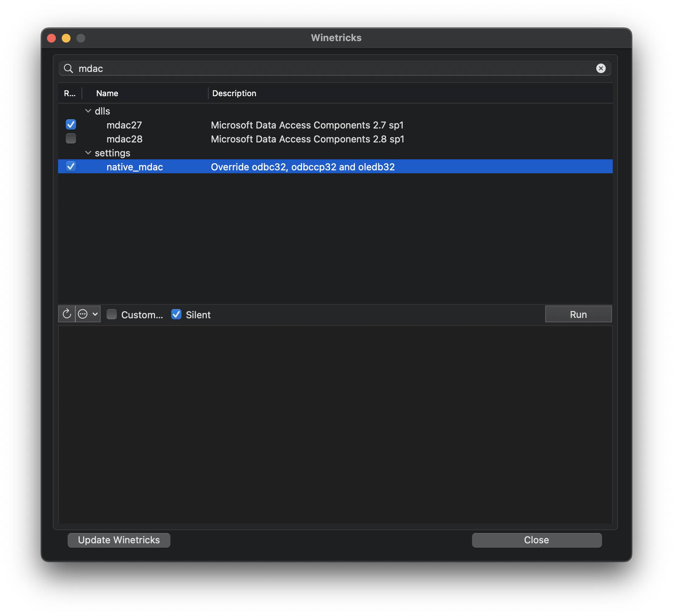The image size is (673, 616).
Task: Focus the search field containing mdac
Action: coord(335,68)
